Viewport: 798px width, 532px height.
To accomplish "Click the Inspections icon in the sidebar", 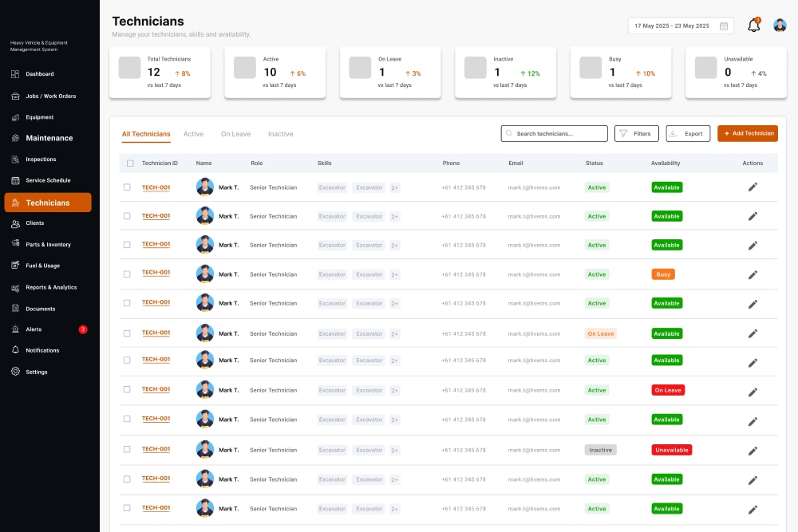I will (15, 160).
